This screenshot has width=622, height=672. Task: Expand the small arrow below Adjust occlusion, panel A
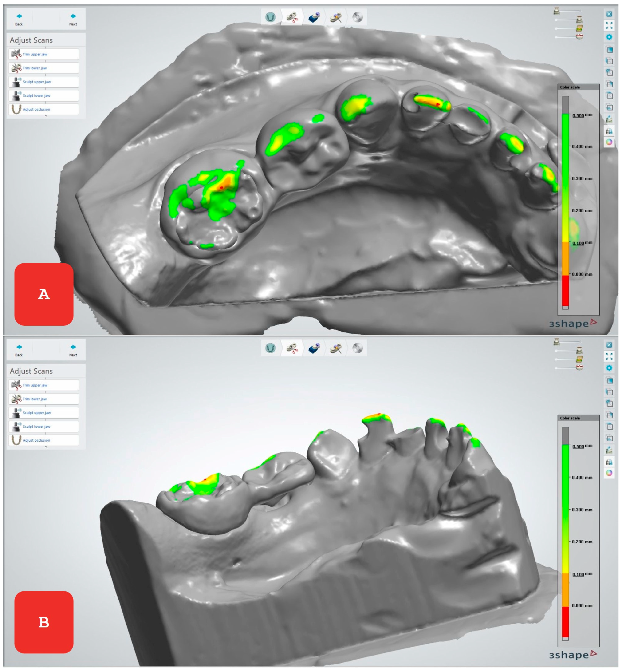pyautogui.click(x=46, y=116)
